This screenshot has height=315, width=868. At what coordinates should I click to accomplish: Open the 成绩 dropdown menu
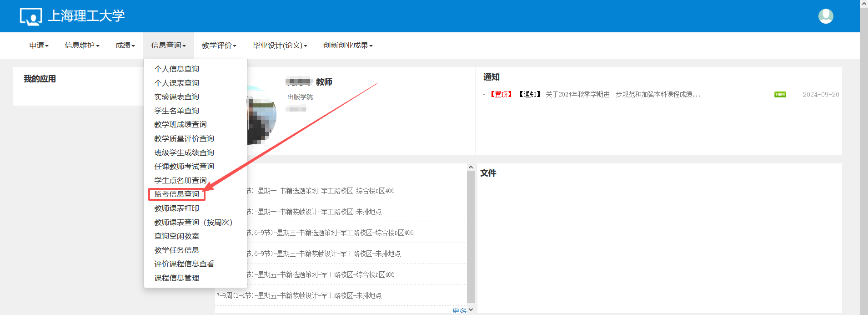125,46
